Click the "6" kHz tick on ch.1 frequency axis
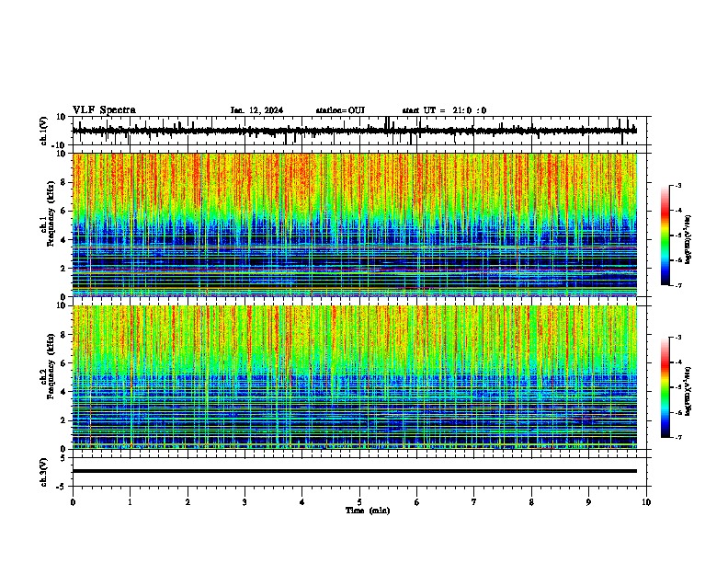 [x=65, y=212]
